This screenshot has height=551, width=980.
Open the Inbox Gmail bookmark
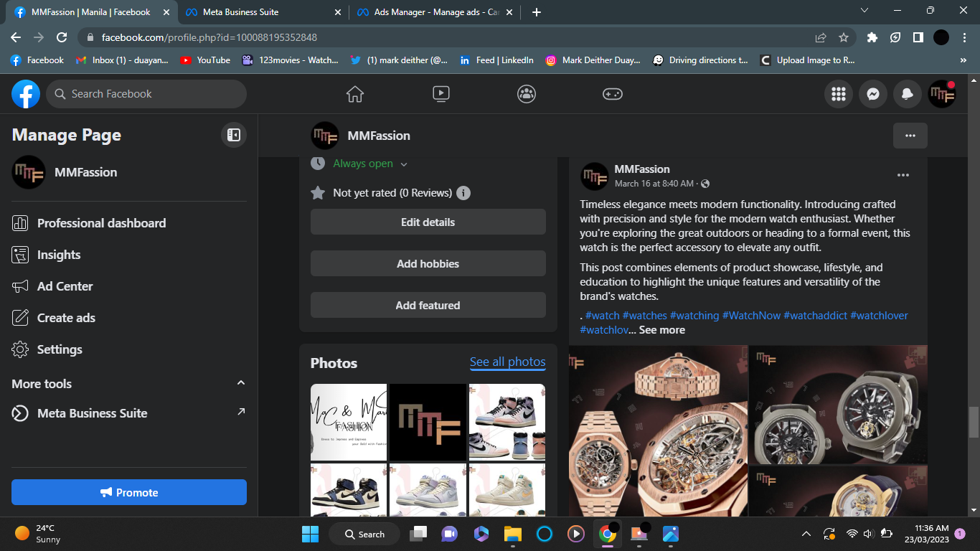click(x=122, y=60)
